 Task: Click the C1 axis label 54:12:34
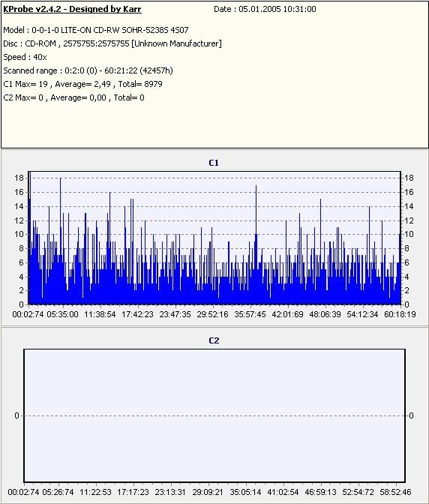362,314
